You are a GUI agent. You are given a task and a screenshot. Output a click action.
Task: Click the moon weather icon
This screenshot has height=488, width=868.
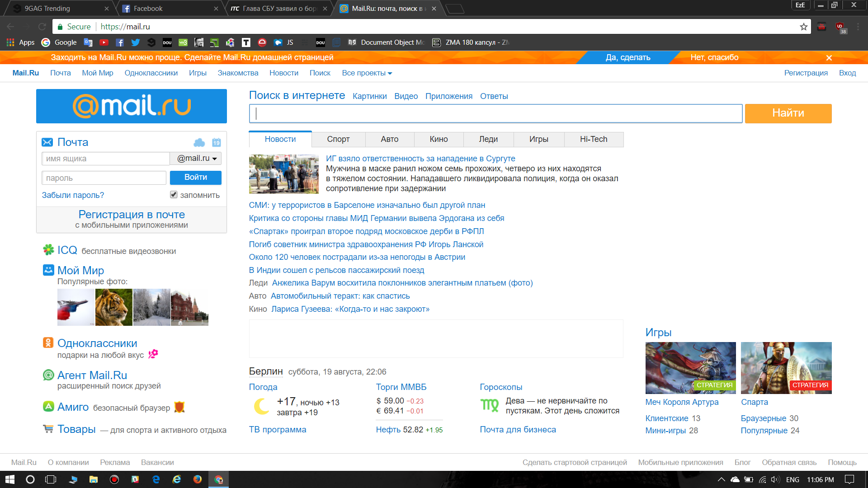tap(261, 406)
